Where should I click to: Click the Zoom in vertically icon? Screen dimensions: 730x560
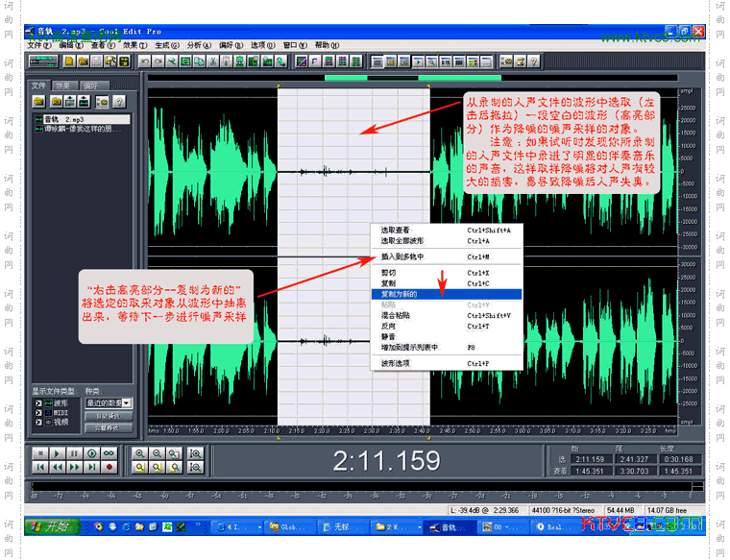196,453
